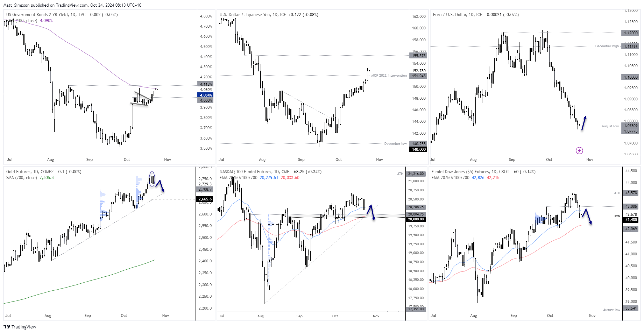The height and width of the screenshot is (333, 644).
Task: Click the Gold Futures, 1D, COMEX title
Action: click(x=30, y=172)
